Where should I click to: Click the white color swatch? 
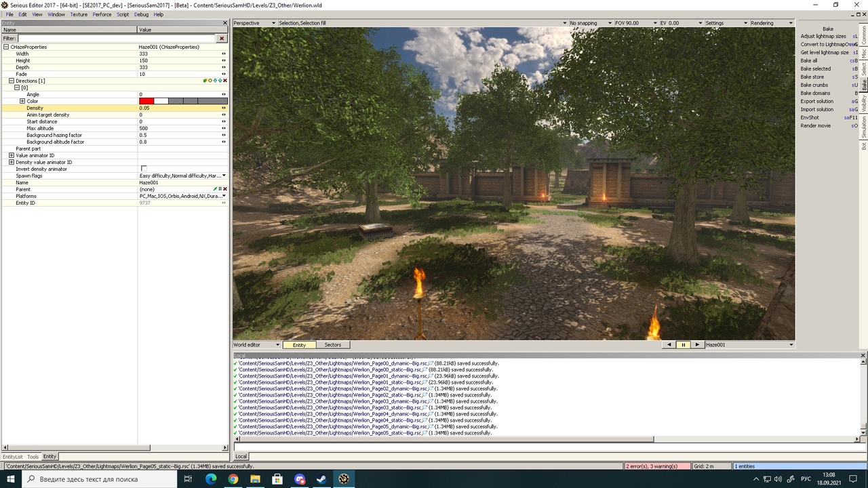(x=161, y=101)
